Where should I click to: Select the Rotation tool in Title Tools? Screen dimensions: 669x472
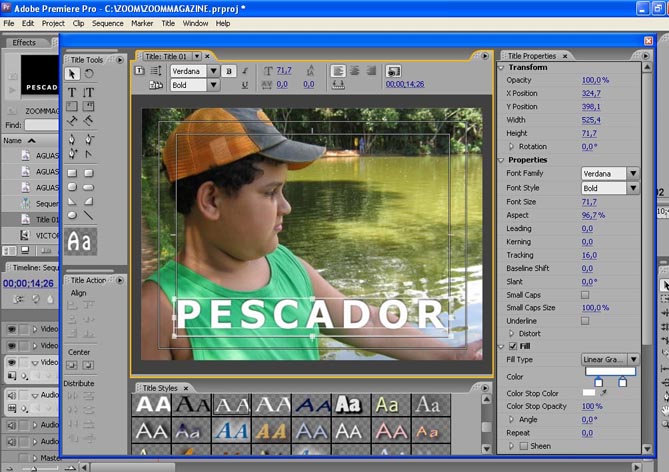click(88, 74)
